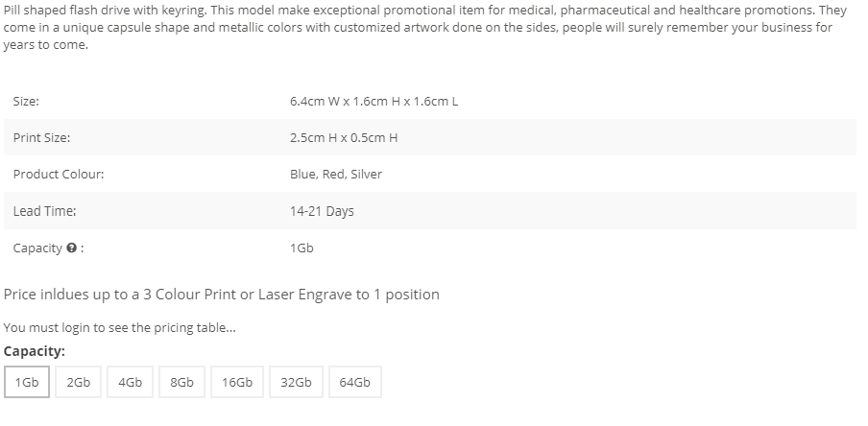Click the Lead Time row label
The image size is (868, 426).
44,211
